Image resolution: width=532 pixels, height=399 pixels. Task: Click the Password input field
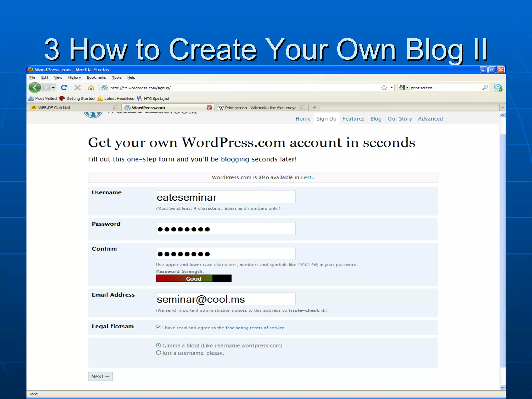click(226, 229)
